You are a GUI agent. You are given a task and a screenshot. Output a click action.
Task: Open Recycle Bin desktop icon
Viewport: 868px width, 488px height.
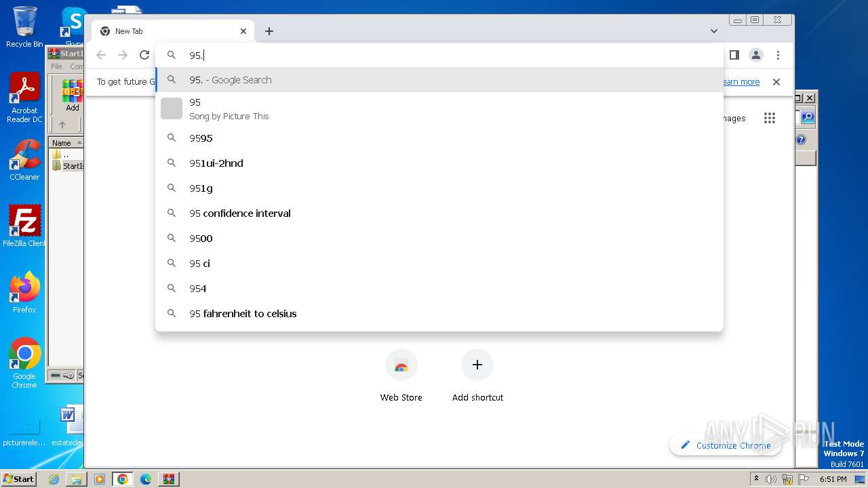pyautogui.click(x=24, y=27)
